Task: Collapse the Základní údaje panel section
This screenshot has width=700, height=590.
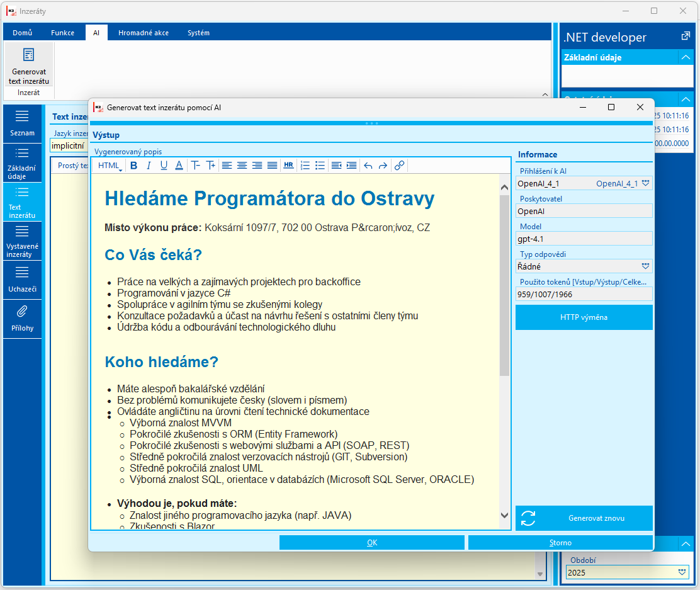Action: [x=686, y=57]
